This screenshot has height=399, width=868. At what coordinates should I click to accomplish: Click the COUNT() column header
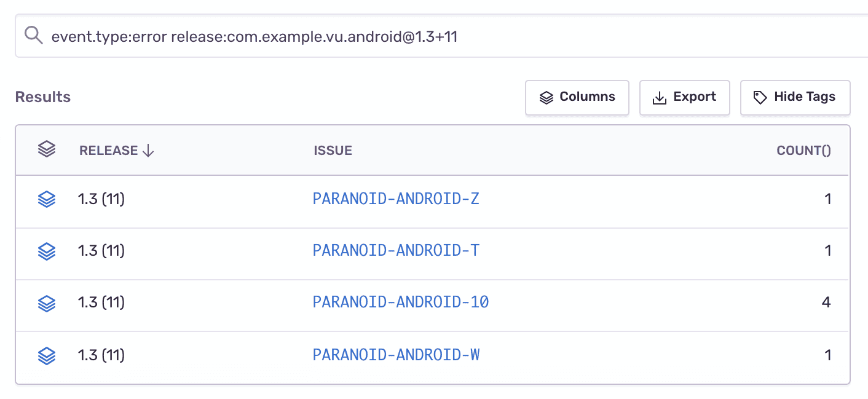click(803, 151)
